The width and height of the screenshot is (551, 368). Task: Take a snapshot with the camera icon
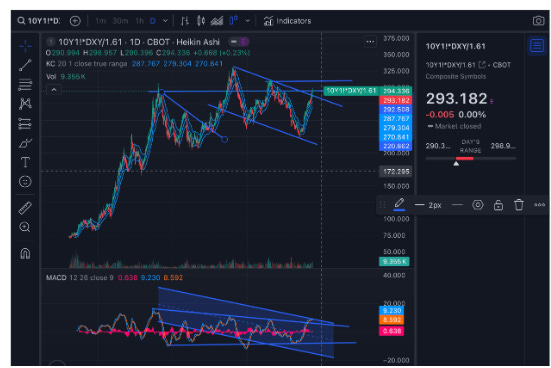tap(538, 21)
